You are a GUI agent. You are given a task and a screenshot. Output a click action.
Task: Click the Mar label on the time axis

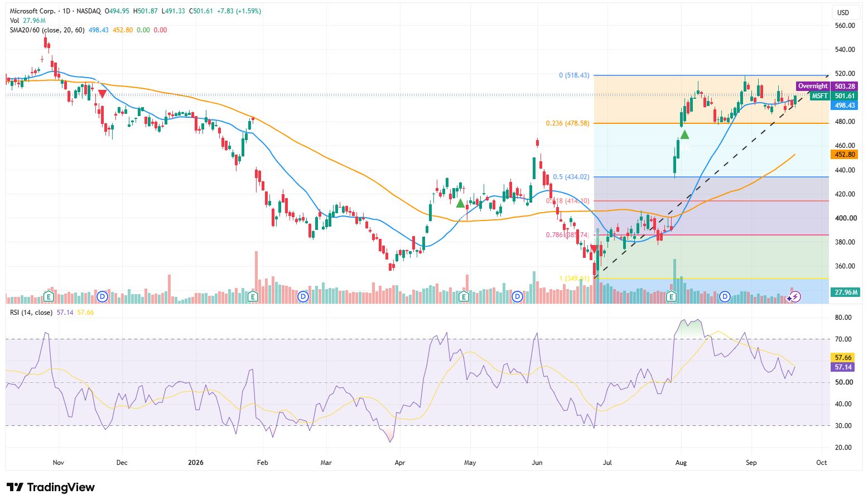(326, 463)
